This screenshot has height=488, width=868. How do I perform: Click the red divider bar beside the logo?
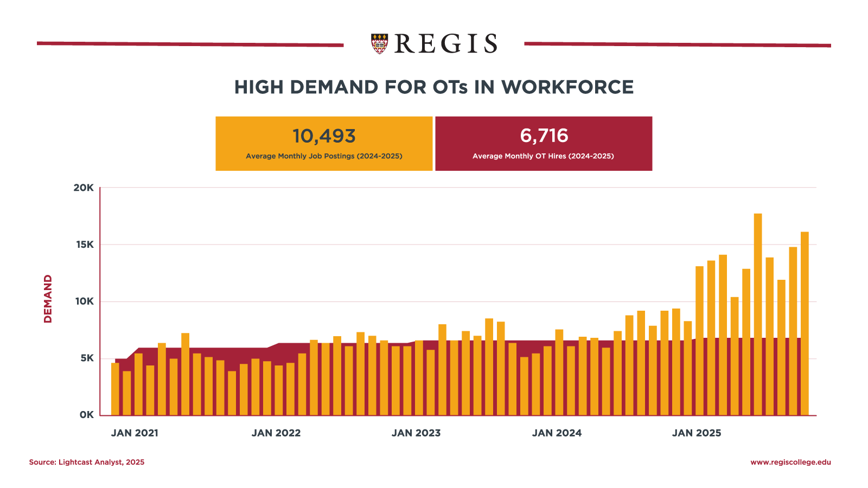[190, 43]
